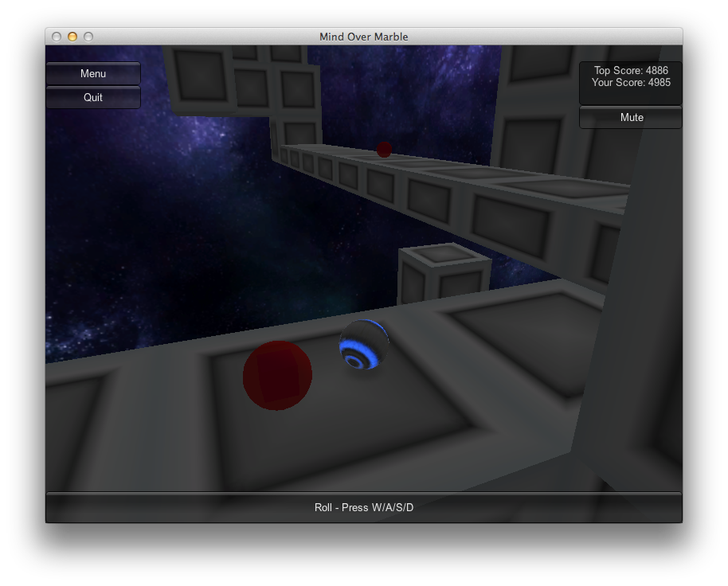Open the Menu button

pos(93,73)
